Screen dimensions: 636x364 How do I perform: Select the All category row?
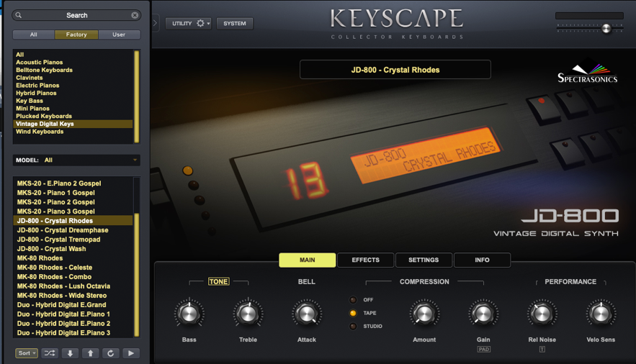[x=73, y=54]
